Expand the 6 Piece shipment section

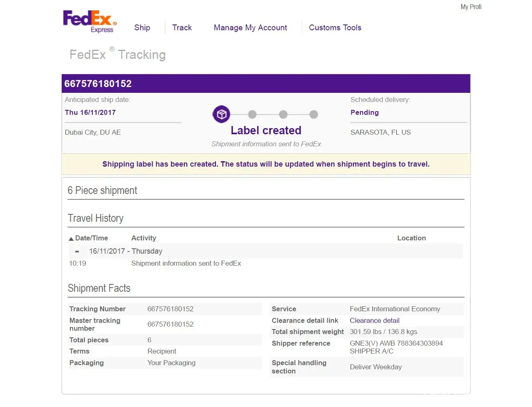102,191
